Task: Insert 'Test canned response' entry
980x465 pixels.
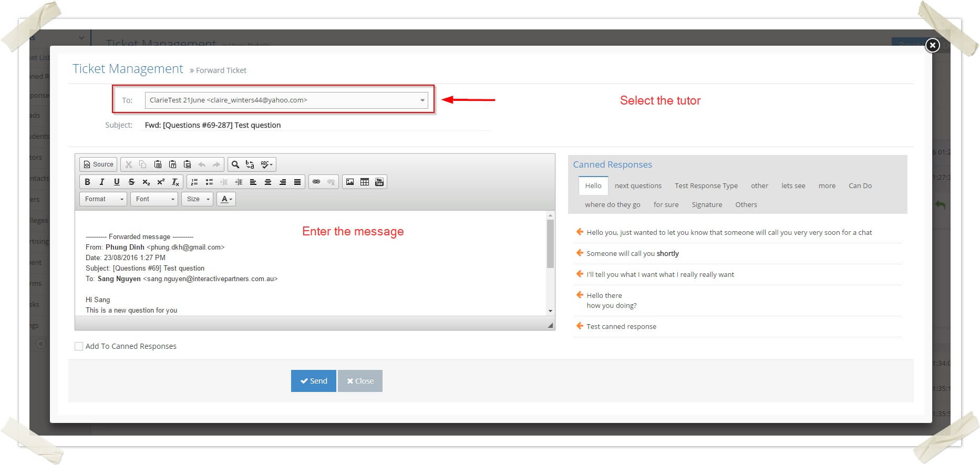Action: [x=580, y=326]
